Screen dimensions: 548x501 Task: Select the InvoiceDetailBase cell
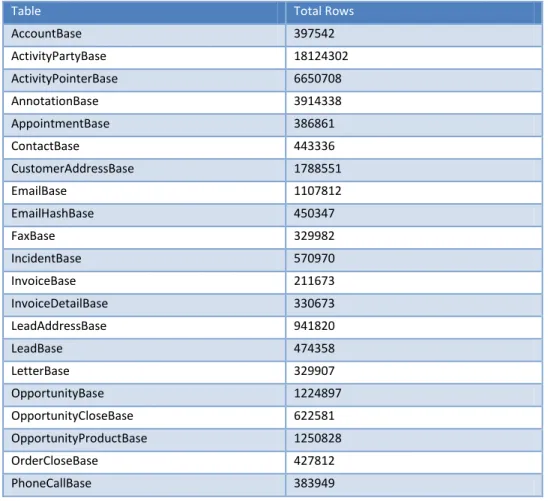click(x=144, y=305)
